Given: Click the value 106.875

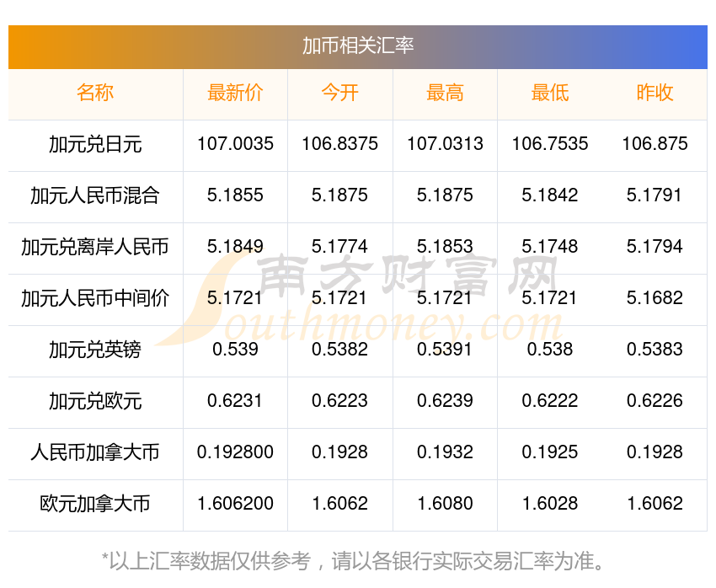Looking at the screenshot, I should pyautogui.click(x=655, y=144).
